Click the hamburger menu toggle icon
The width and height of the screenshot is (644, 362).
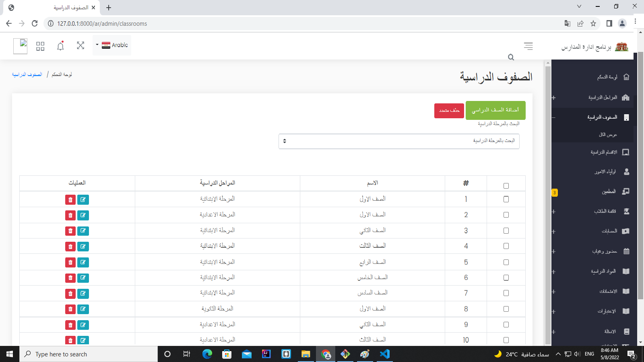coord(528,46)
